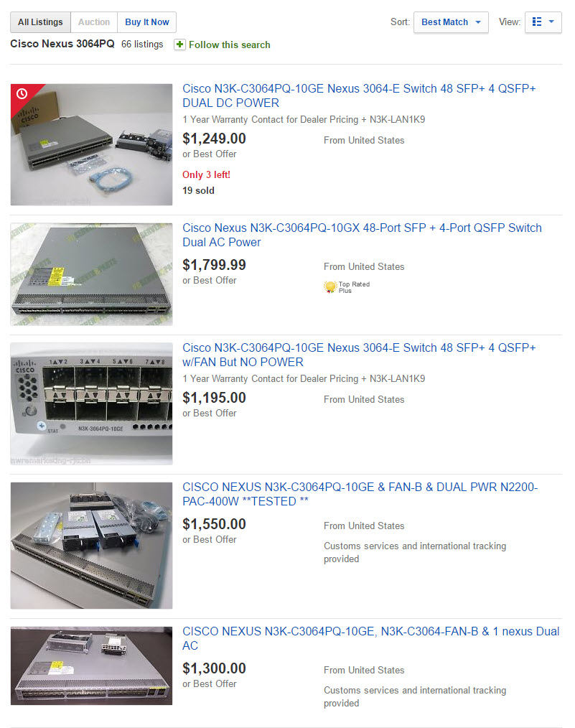The height and width of the screenshot is (728, 575).
Task: Click thumbnail of the $1,249.00 switch listing
Action: pyautogui.click(x=91, y=144)
